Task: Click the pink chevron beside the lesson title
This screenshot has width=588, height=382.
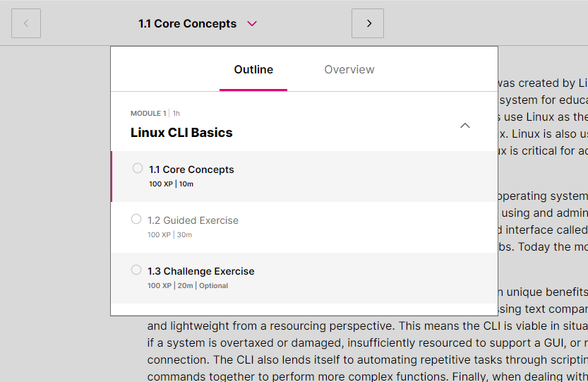Action: [252, 23]
